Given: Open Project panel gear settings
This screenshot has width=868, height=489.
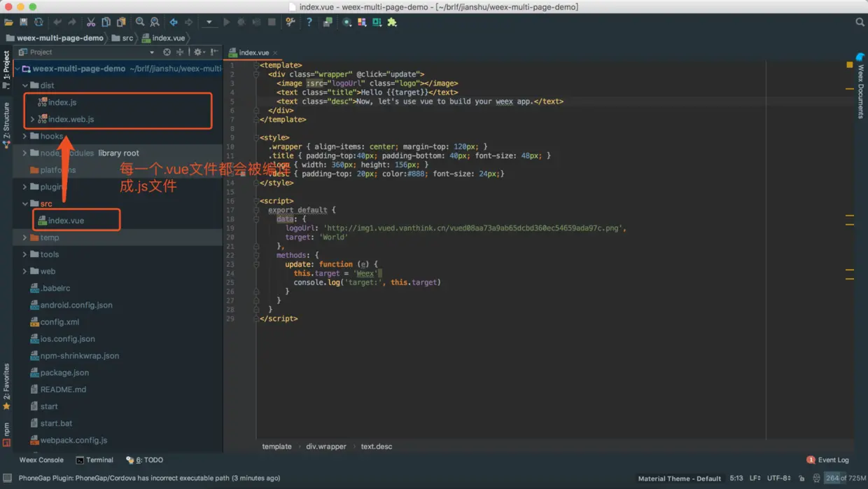Looking at the screenshot, I should [198, 52].
